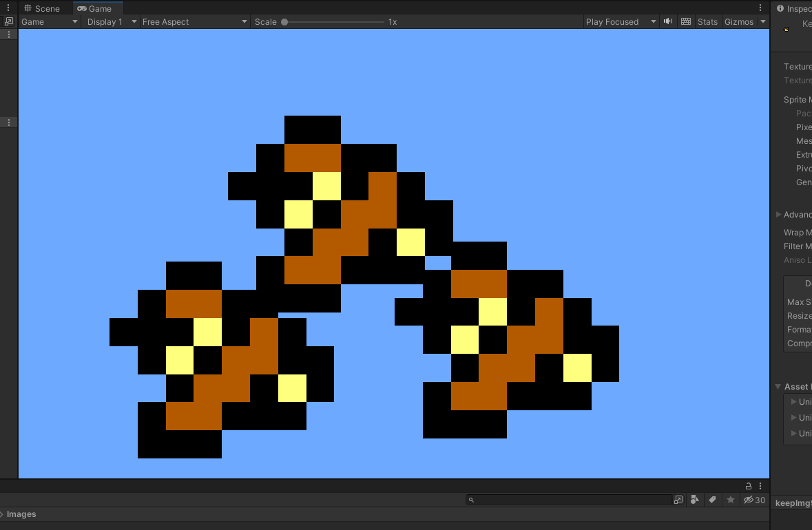Open the three-dot menu left of Scene tab
Viewport: 812px width, 530px height.
tap(8, 8)
